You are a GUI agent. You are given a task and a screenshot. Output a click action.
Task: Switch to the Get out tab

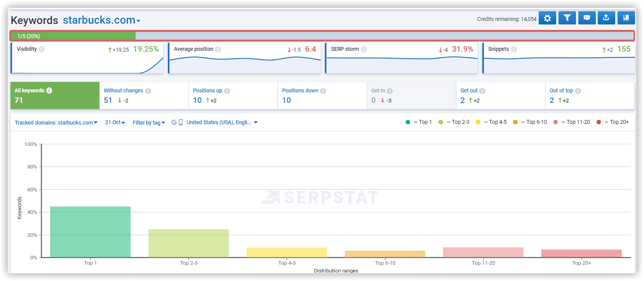pyautogui.click(x=501, y=95)
